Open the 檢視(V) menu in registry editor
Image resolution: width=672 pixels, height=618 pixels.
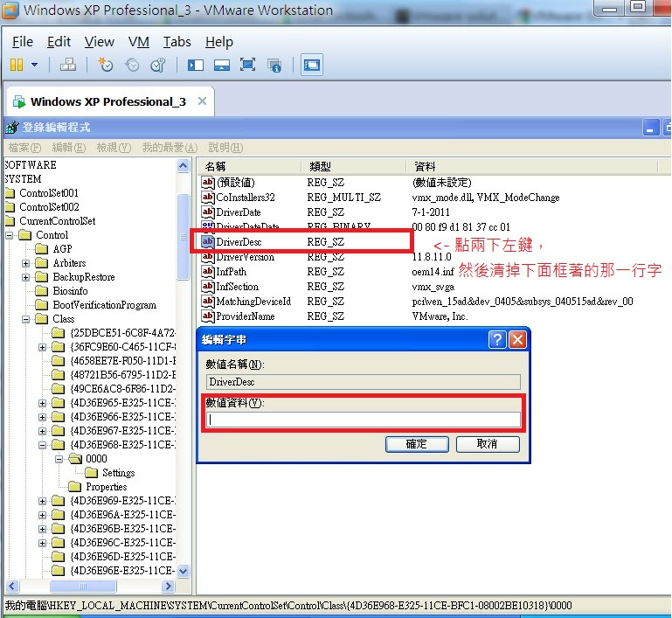click(114, 148)
